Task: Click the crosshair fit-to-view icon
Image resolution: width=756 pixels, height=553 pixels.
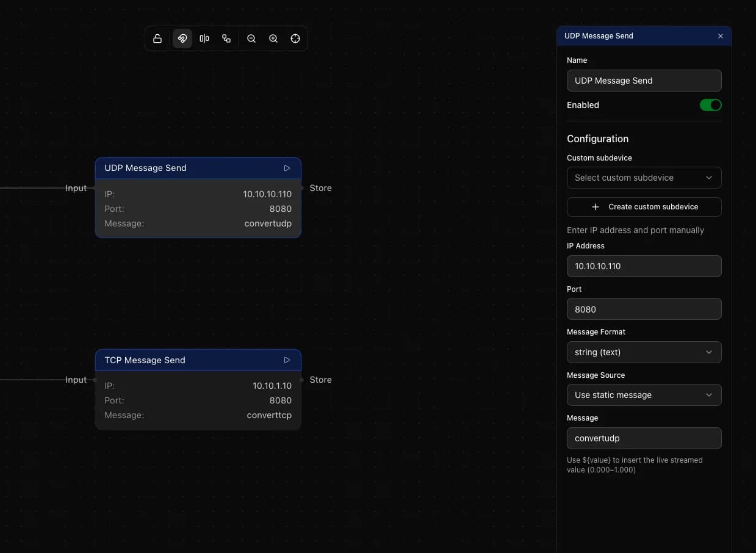Action: [295, 38]
